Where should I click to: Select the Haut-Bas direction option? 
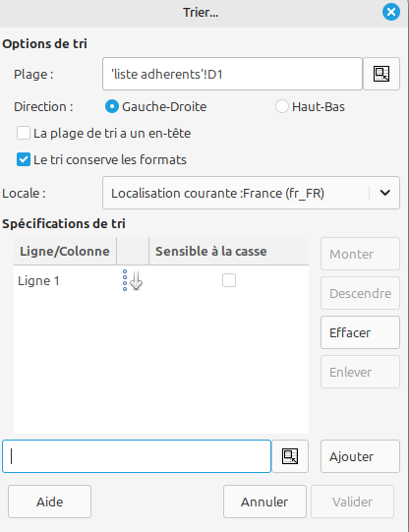point(282,106)
